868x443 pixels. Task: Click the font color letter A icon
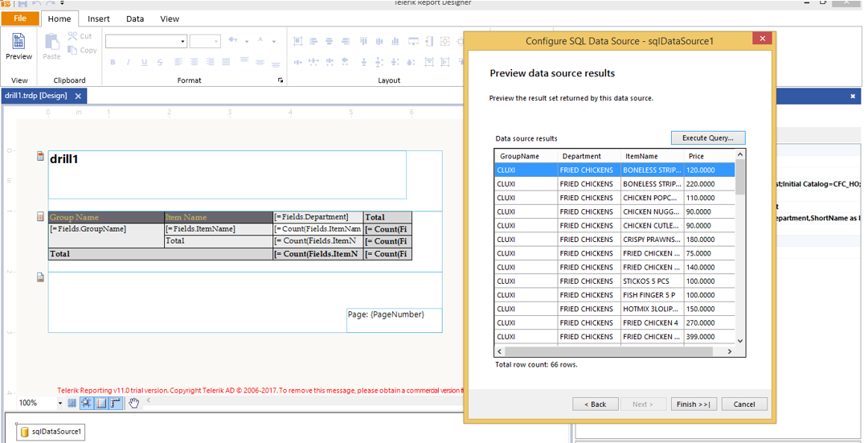pyautogui.click(x=260, y=40)
